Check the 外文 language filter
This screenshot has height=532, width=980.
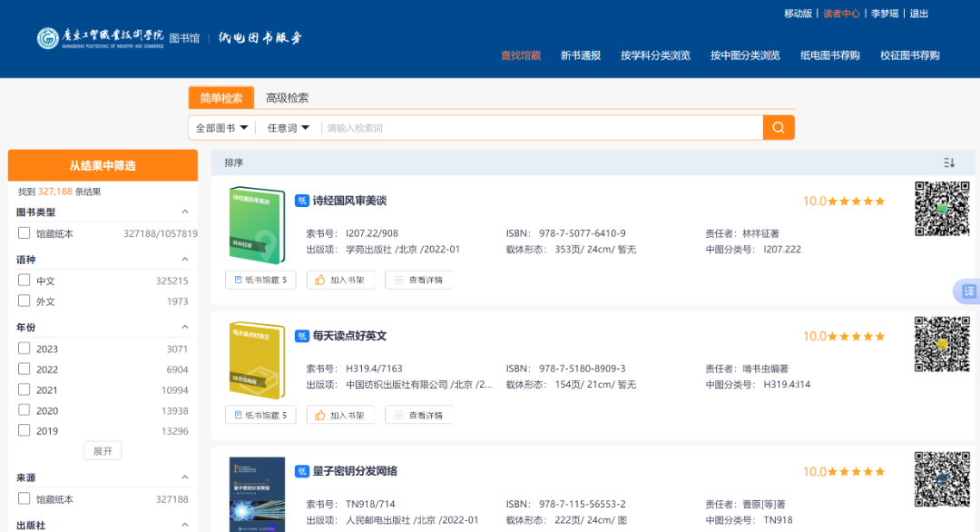24,300
